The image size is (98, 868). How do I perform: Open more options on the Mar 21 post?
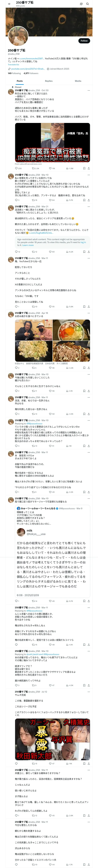pos(89,206)
